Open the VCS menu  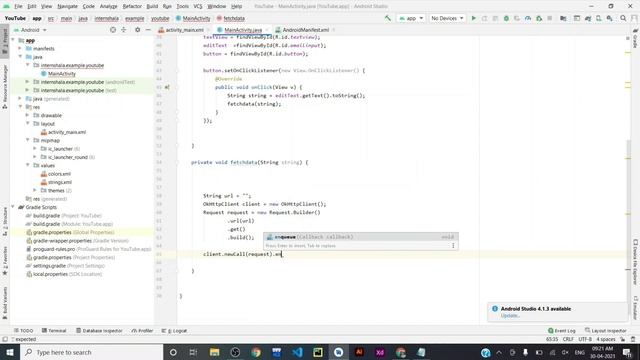pyautogui.click(x=198, y=6)
